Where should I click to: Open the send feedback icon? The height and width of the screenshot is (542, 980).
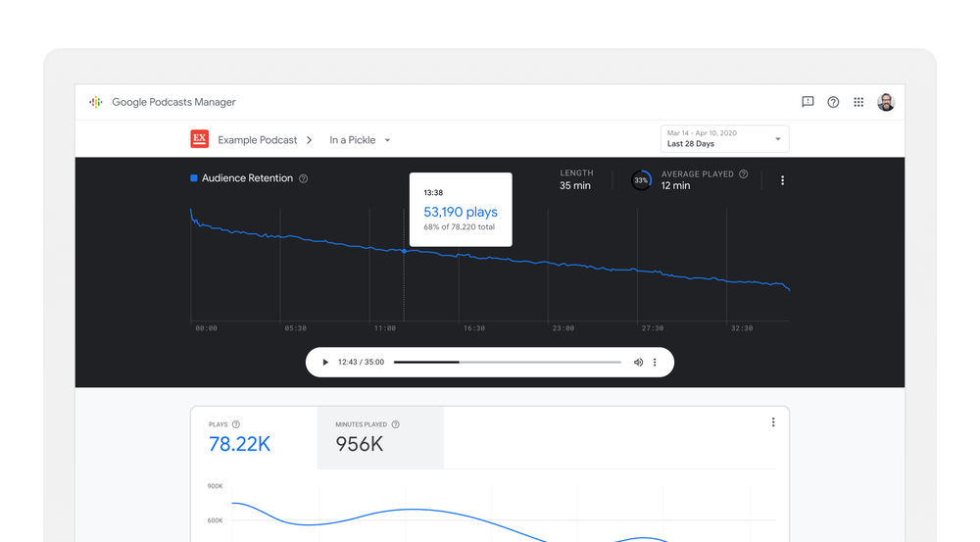(808, 102)
